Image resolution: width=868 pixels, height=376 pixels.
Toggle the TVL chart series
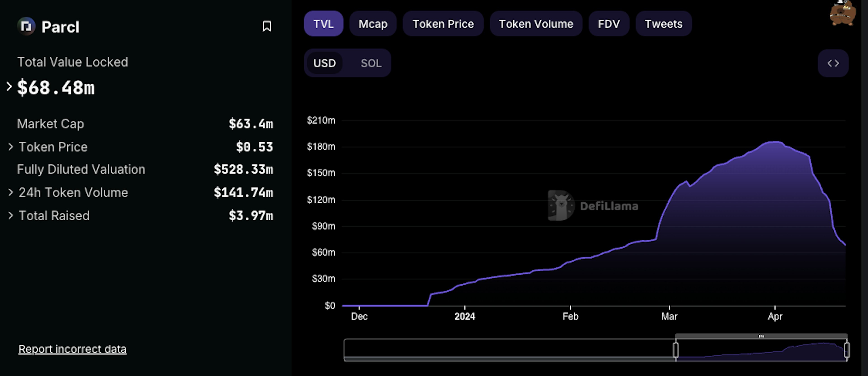pos(323,24)
